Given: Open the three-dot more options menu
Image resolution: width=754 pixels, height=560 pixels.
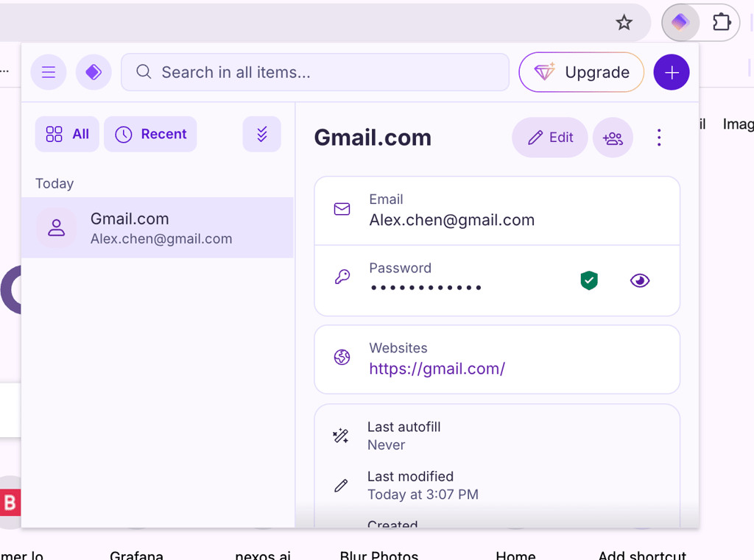Looking at the screenshot, I should pyautogui.click(x=659, y=138).
